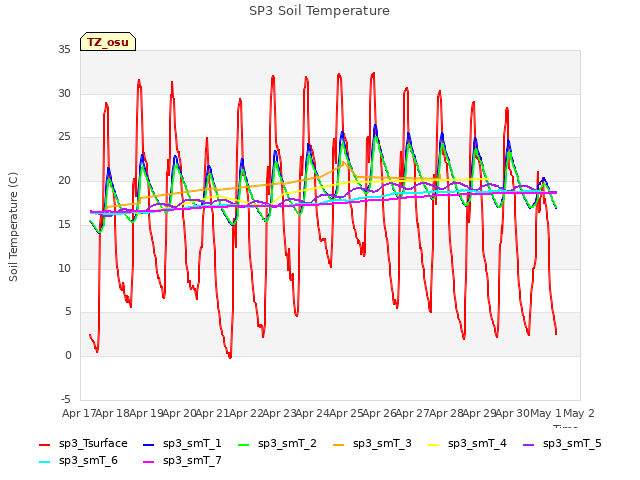Toggle the sp3_smT_6 series label
The image size is (640, 480).
coord(88,461)
